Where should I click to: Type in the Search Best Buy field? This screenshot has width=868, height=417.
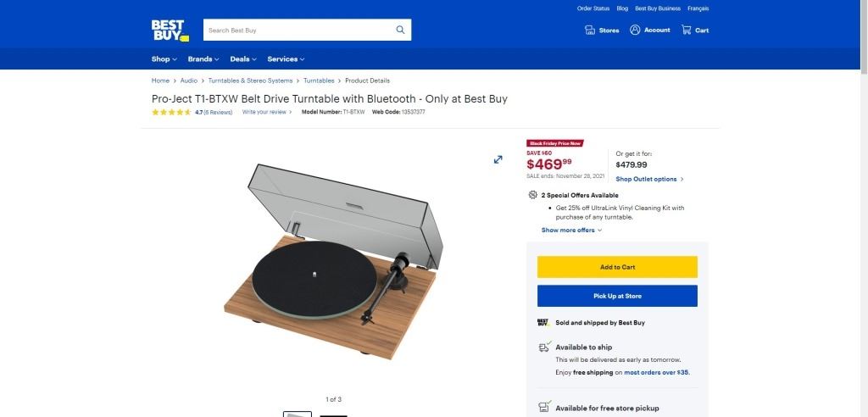tap(297, 30)
